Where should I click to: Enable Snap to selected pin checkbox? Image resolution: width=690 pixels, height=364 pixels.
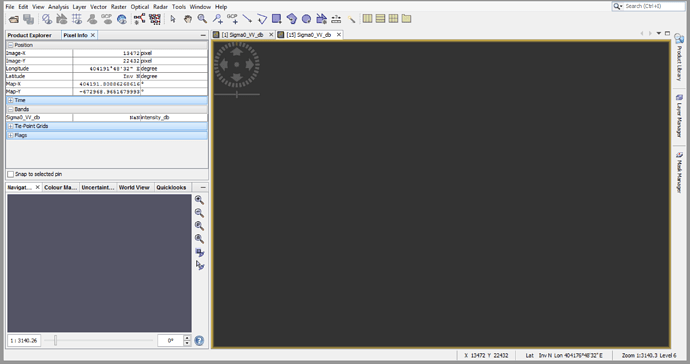click(11, 174)
